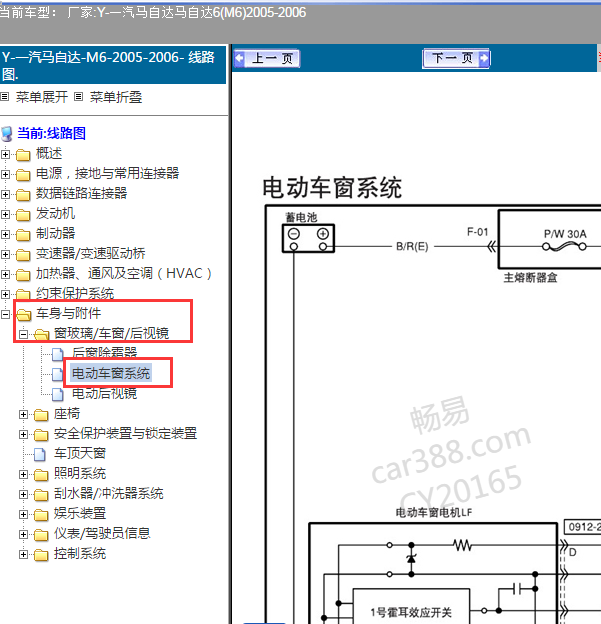This screenshot has width=601, height=624.
Task: Click the 刮水器/冲洗器系统 folder icon
Action: coord(41,495)
